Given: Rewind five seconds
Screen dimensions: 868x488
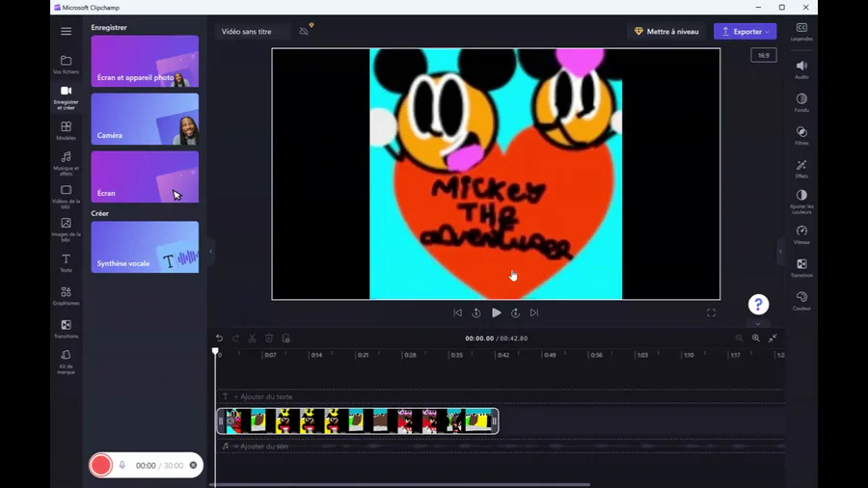Looking at the screenshot, I should click(476, 313).
